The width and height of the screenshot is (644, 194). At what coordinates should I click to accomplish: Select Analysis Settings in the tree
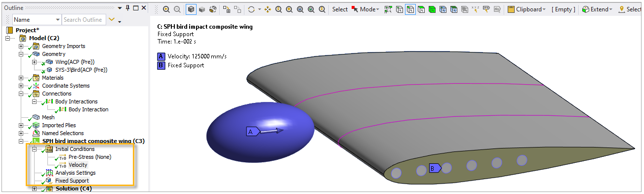tap(75, 173)
